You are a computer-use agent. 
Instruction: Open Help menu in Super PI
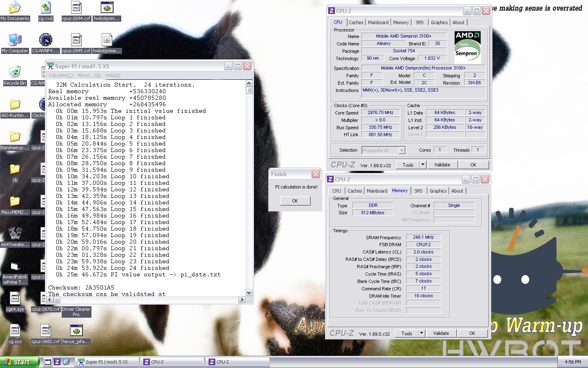click(113, 75)
